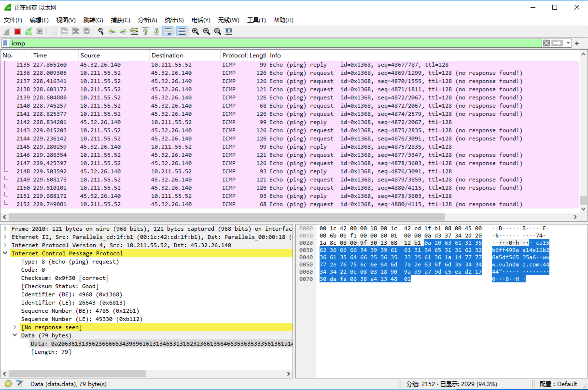The height and width of the screenshot is (390, 588).
Task: Stop capturing packets with red square
Action: pos(17,31)
